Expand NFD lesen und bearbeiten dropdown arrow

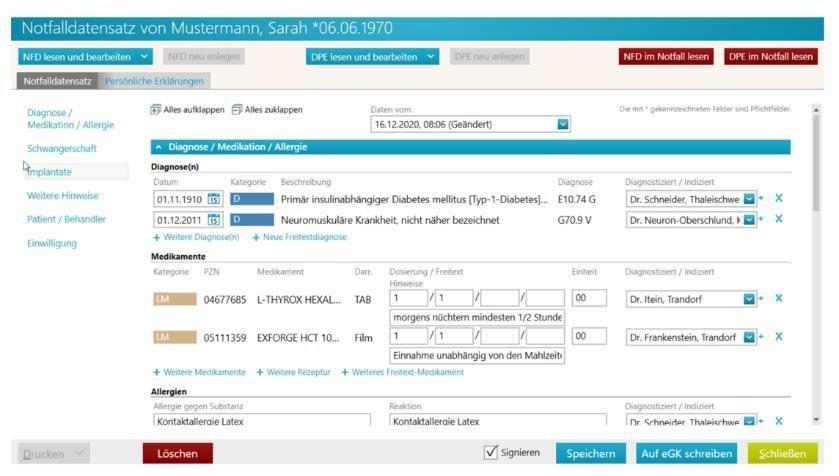(145, 57)
